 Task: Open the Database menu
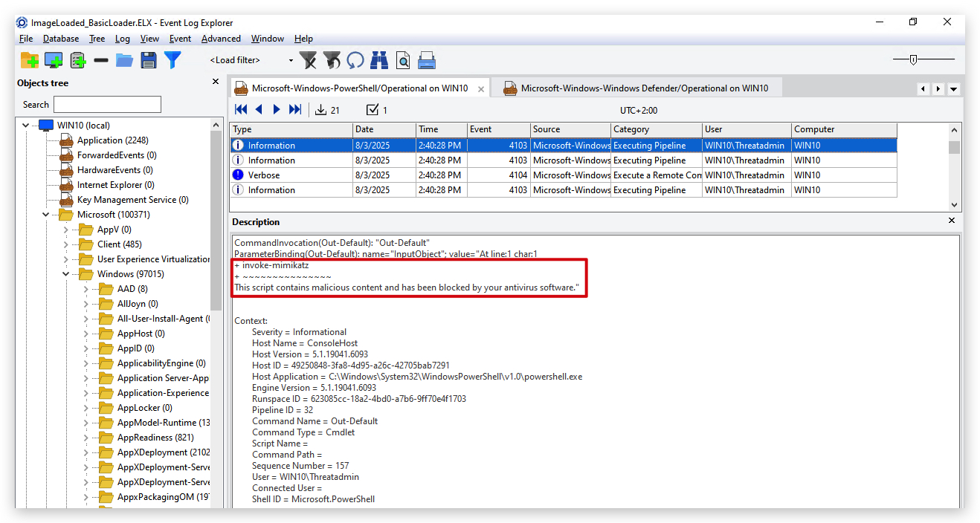[x=61, y=39]
